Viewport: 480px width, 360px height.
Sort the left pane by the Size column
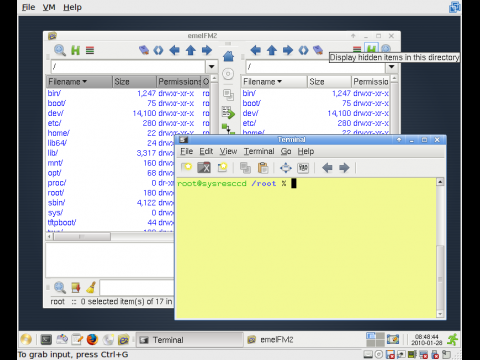point(134,82)
